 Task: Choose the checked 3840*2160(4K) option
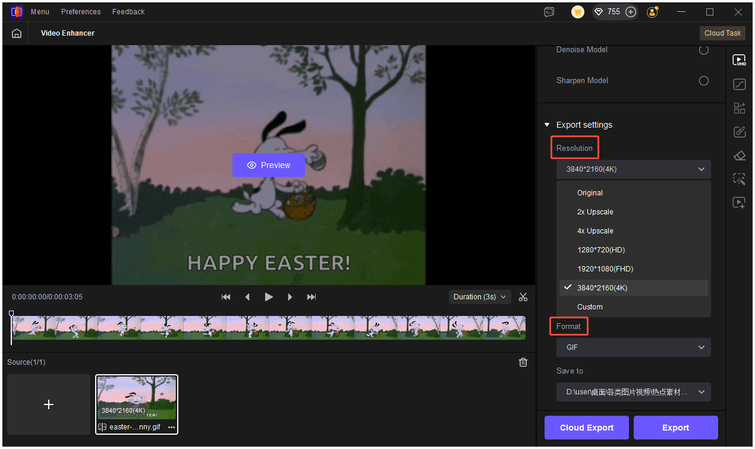click(x=633, y=288)
